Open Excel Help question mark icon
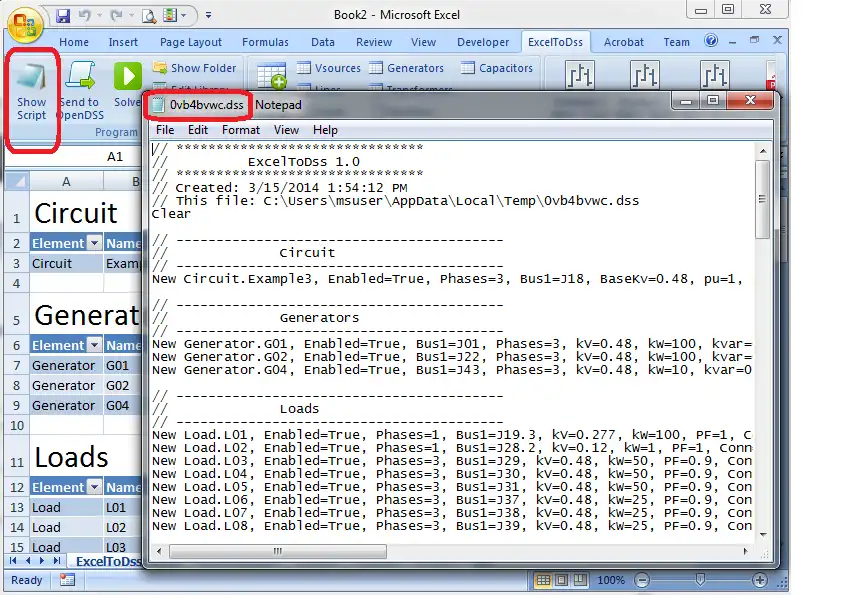The width and height of the screenshot is (846, 595). pos(711,40)
